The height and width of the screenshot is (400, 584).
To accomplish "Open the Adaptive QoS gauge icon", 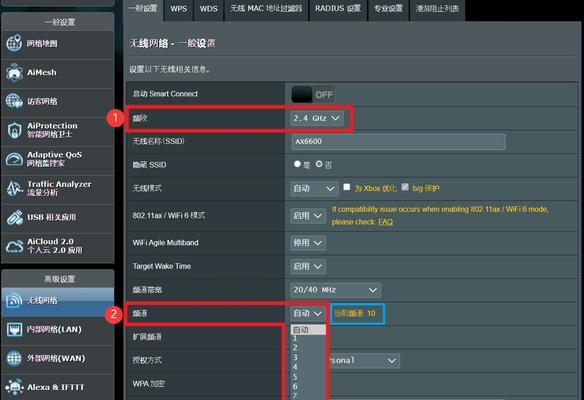I will (x=14, y=159).
